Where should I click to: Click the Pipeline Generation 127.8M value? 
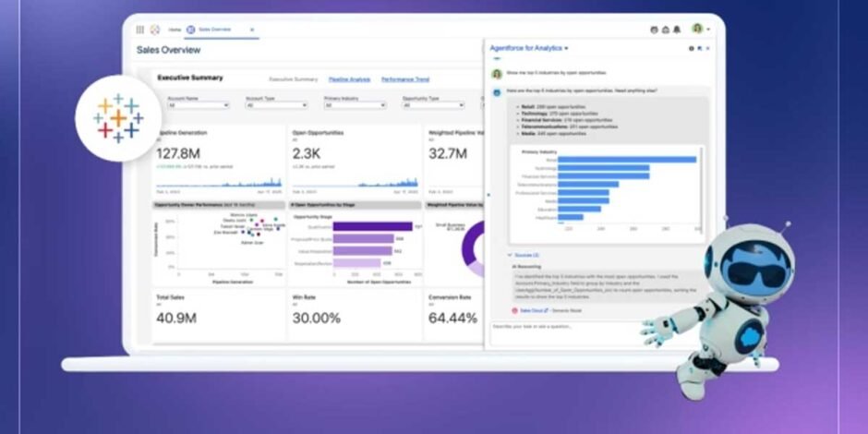click(178, 154)
